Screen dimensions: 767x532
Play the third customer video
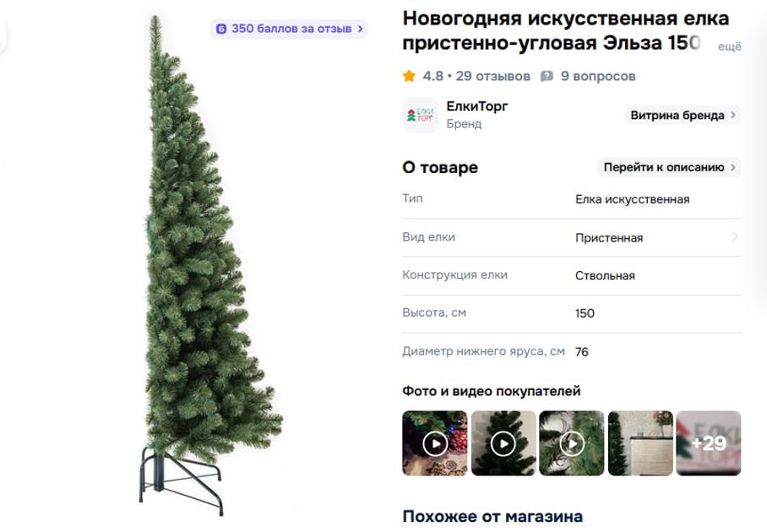click(x=571, y=443)
